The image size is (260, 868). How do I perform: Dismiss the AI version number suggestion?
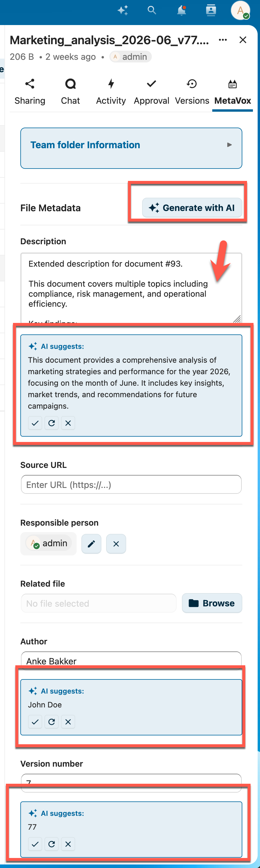(68, 844)
